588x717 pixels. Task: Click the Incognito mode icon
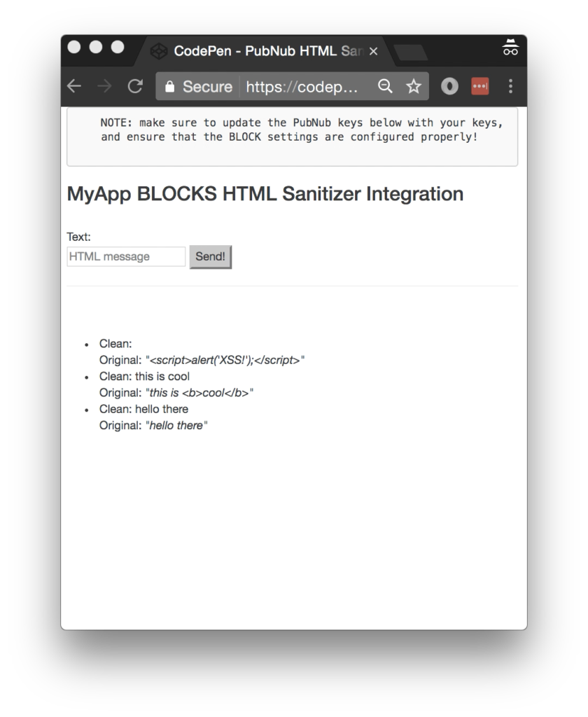[510, 48]
